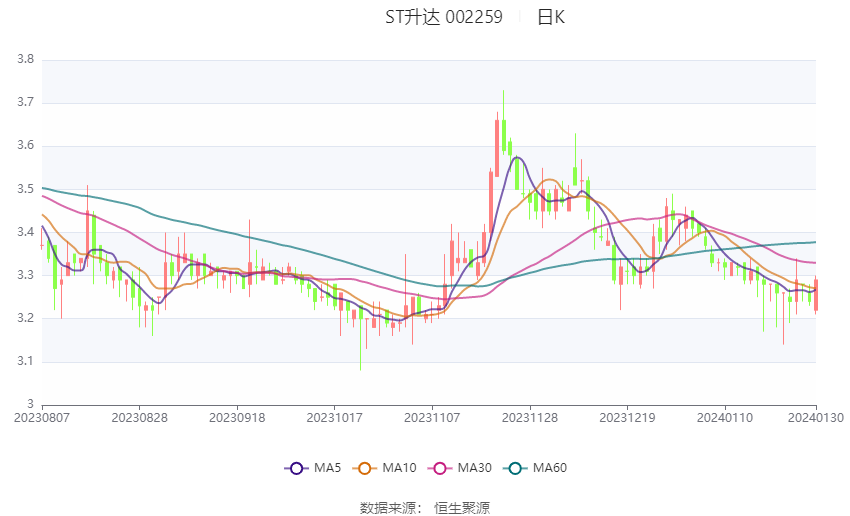Click the 3.3 y-axis price label
This screenshot has height=516, width=850.
click(25, 275)
